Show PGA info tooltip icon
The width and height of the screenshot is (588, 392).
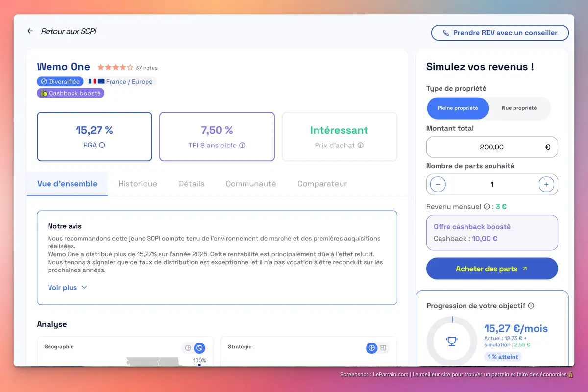click(x=102, y=145)
